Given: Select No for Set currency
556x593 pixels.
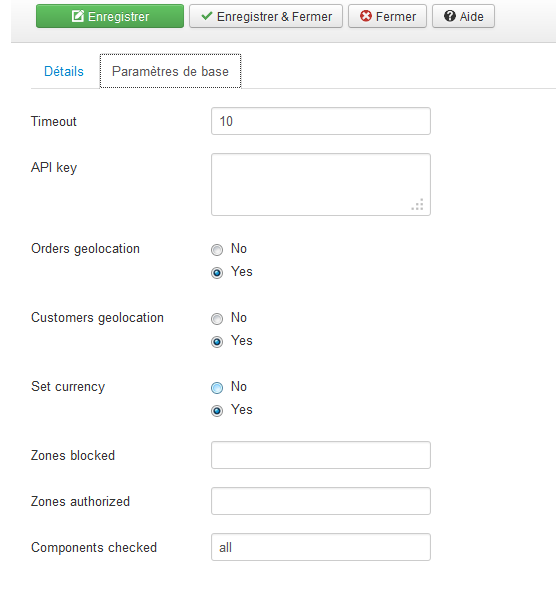Looking at the screenshot, I should coord(217,388).
